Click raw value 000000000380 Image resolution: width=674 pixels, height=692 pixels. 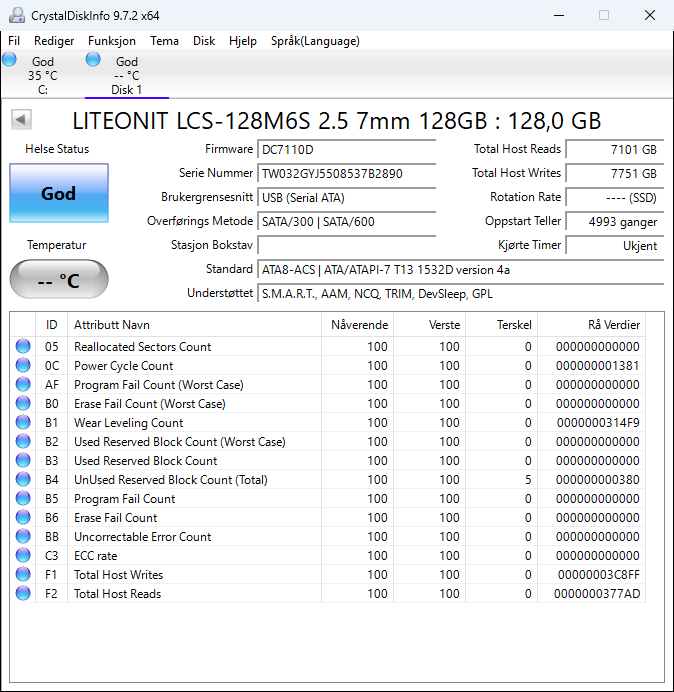pos(598,480)
